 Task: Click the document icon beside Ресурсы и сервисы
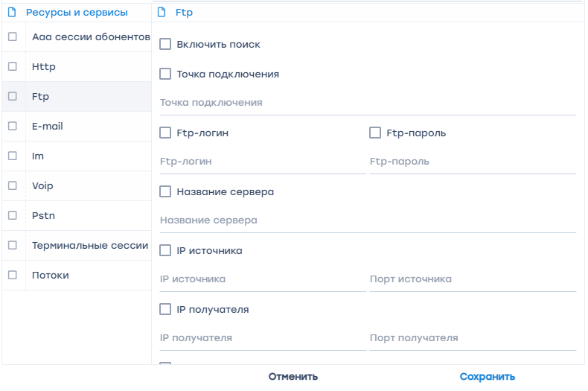(12, 12)
